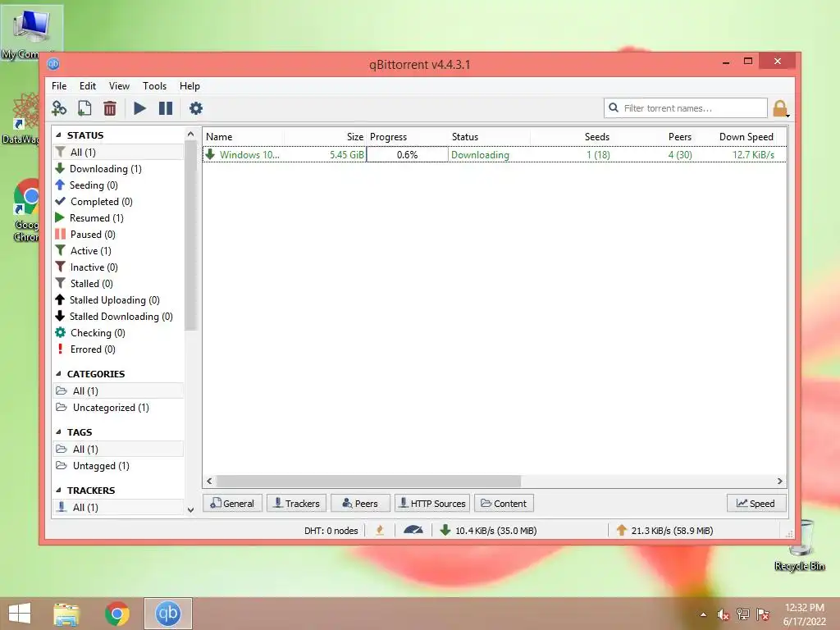Collapse the TAGS section
This screenshot has width=840, height=630.
tap(58, 431)
